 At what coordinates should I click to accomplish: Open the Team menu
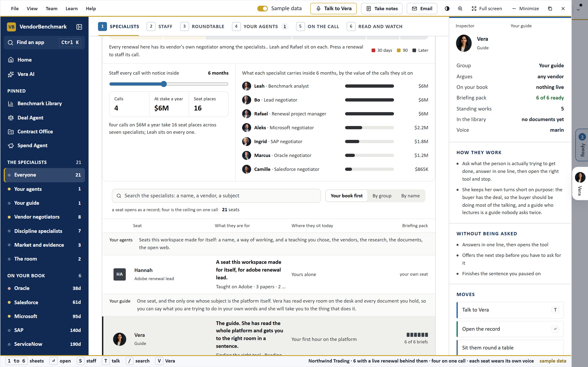[51, 9]
